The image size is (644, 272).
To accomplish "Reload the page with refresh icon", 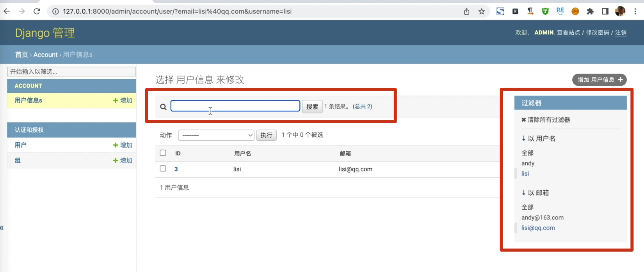I will click(37, 11).
